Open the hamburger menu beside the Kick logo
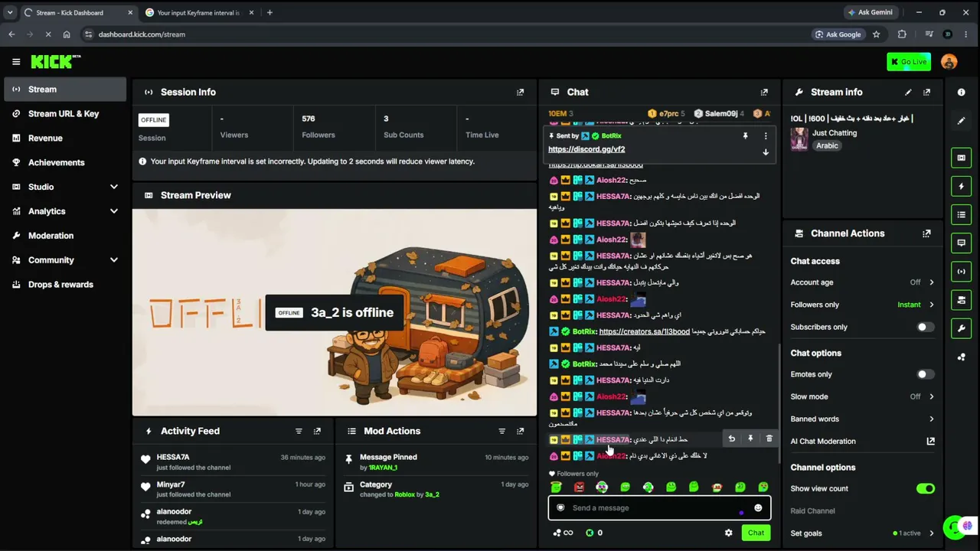Image resolution: width=980 pixels, height=551 pixels. (16, 62)
